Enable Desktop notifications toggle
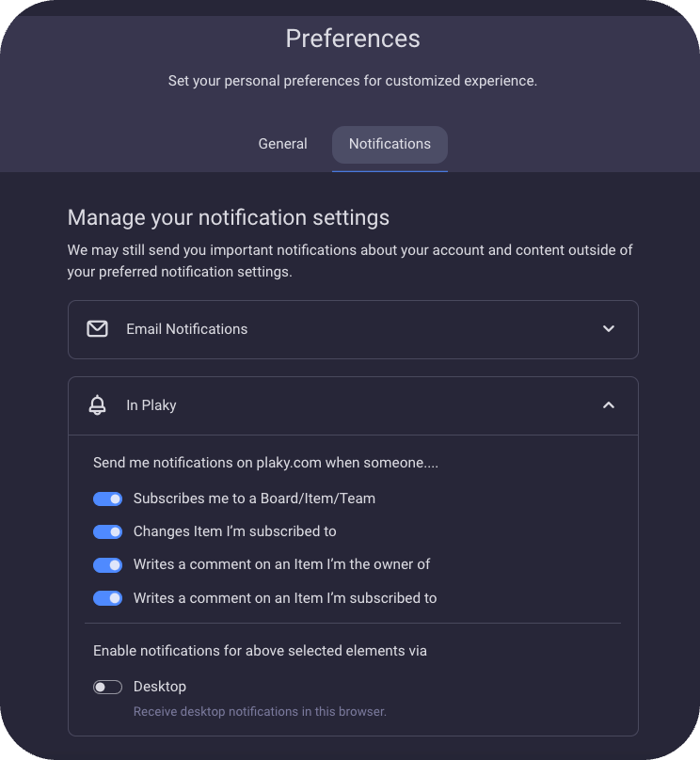700x760 pixels. click(x=108, y=687)
